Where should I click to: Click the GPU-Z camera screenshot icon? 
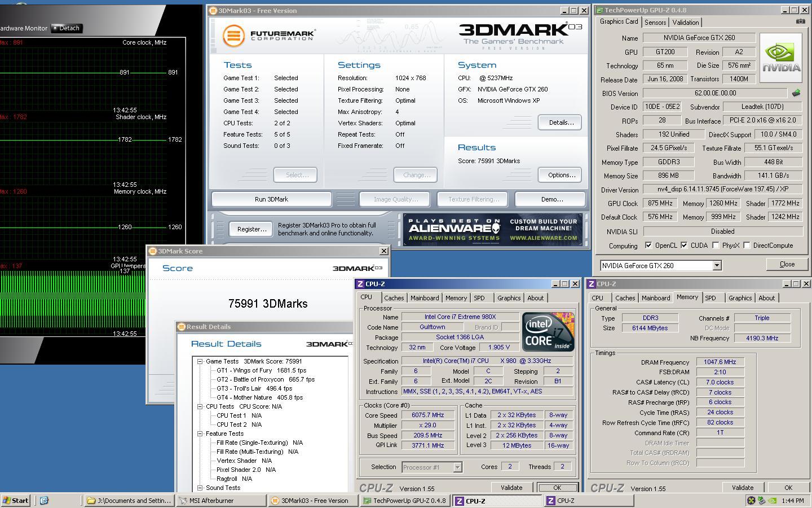pos(800,21)
